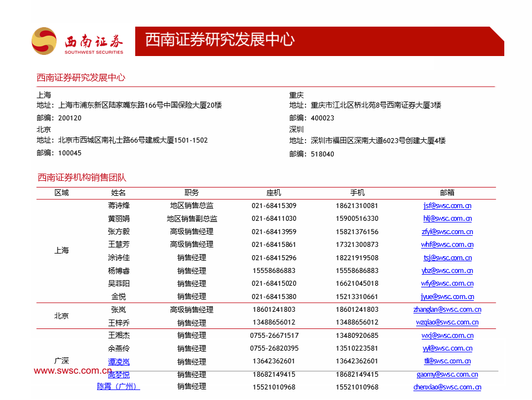Click landline number 021-68415309
This screenshot has height=400, width=532.
pyautogui.click(x=274, y=206)
